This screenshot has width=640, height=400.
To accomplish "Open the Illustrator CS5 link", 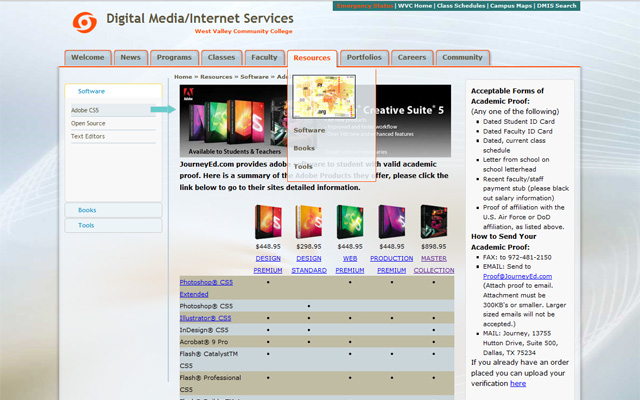I will (205, 318).
